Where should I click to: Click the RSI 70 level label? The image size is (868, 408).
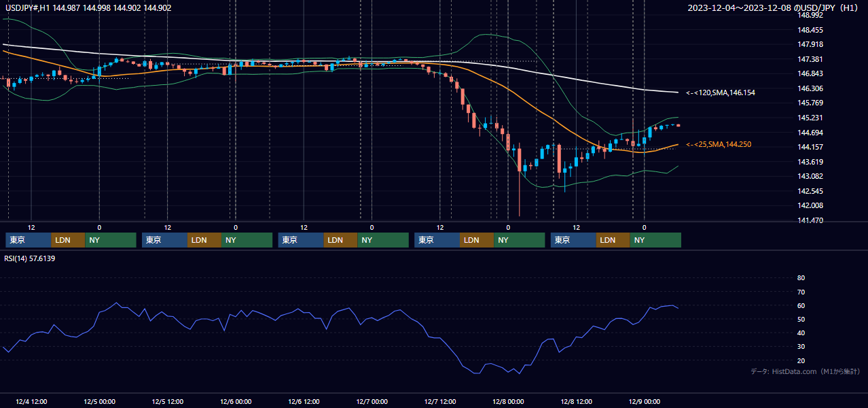click(x=801, y=292)
